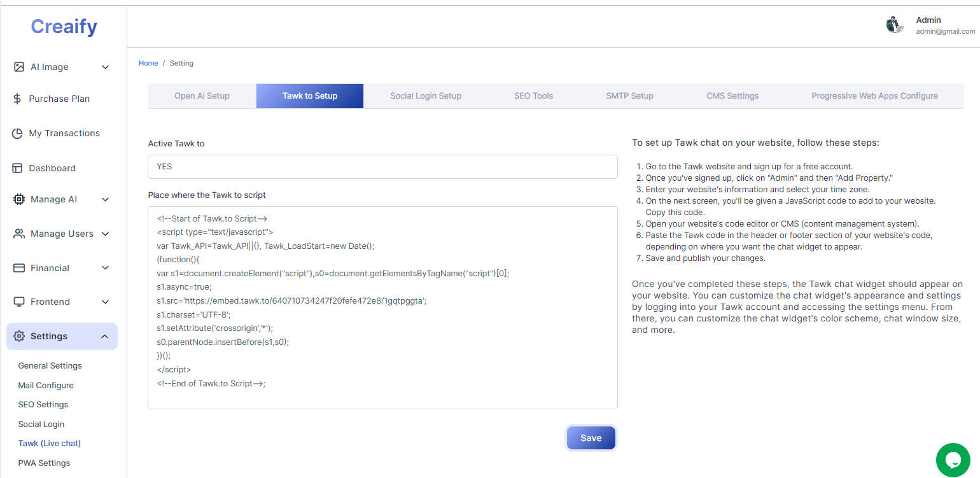Expand the AI Image menu chevron

tap(106, 67)
